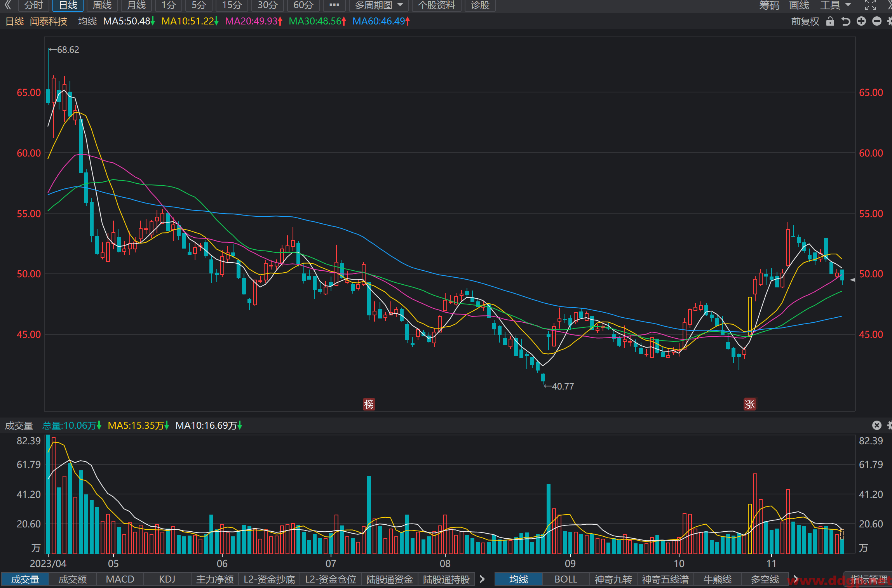Open the 筹码 chip distribution
Screen dimensions: 892x588
(x=769, y=5)
